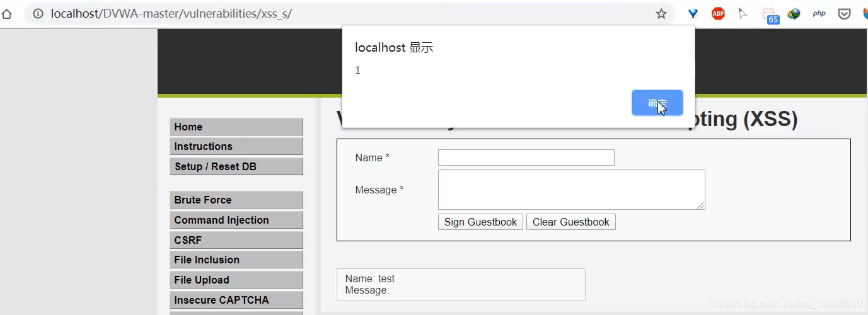The image size is (868, 315).
Task: Click the 'Message *' form label
Action: coord(379,190)
